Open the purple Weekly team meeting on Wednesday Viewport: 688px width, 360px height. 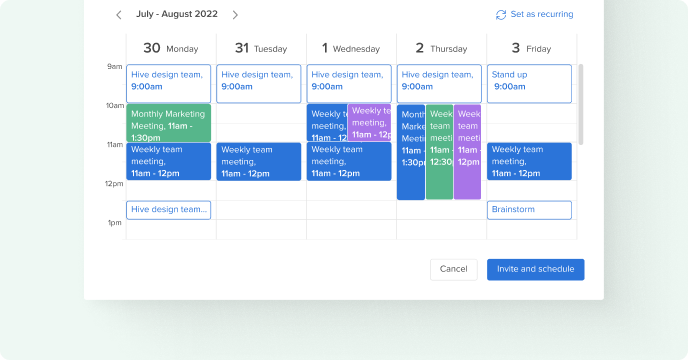coord(369,122)
